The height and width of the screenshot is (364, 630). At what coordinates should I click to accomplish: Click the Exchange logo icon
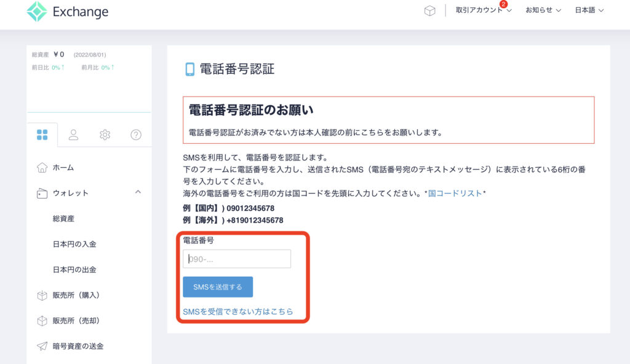(x=36, y=12)
